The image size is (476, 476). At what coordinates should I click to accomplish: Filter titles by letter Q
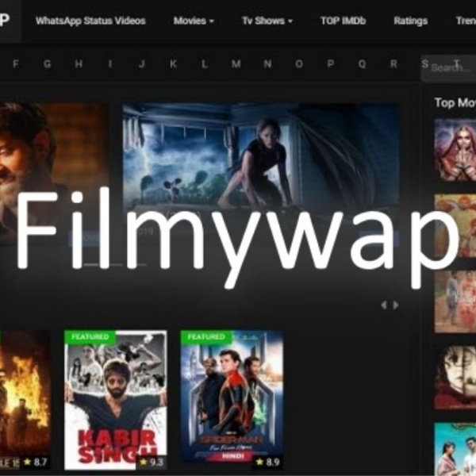point(362,63)
